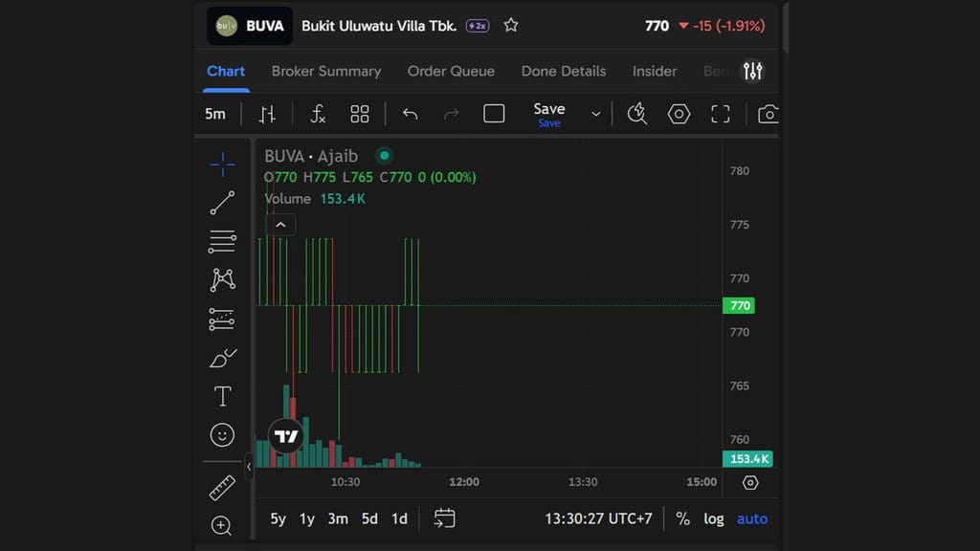
Task: Set the range to 1d
Action: pyautogui.click(x=399, y=518)
